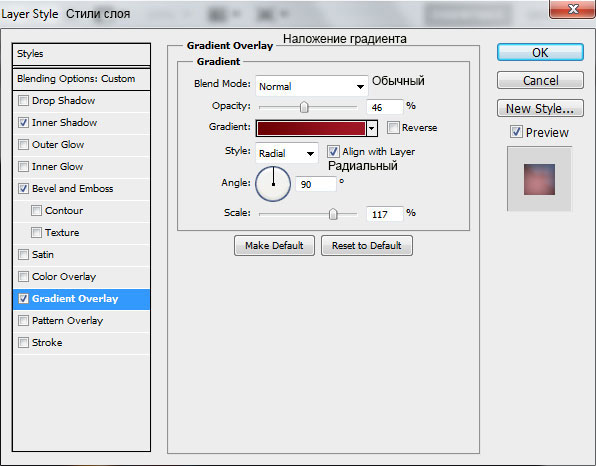The height and width of the screenshot is (466, 596).
Task: Click the Opacity value field showing 46
Action: 384,107
